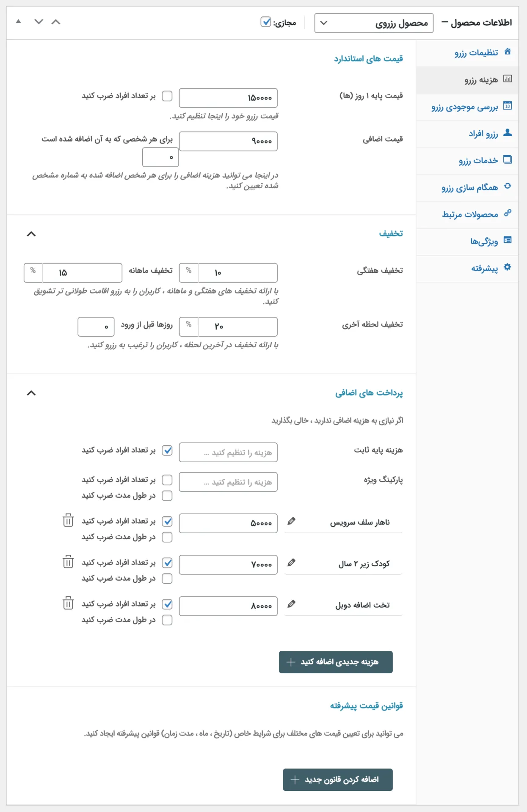Click the calendar icon beside بررسی موجودی رزرو
Image resolution: width=527 pixels, height=812 pixels.
pyautogui.click(x=508, y=106)
